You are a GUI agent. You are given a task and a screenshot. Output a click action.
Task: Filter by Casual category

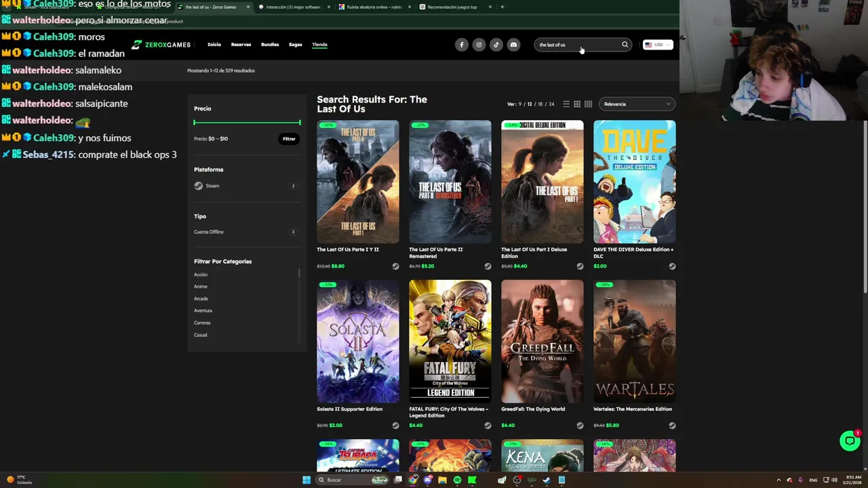(201, 335)
